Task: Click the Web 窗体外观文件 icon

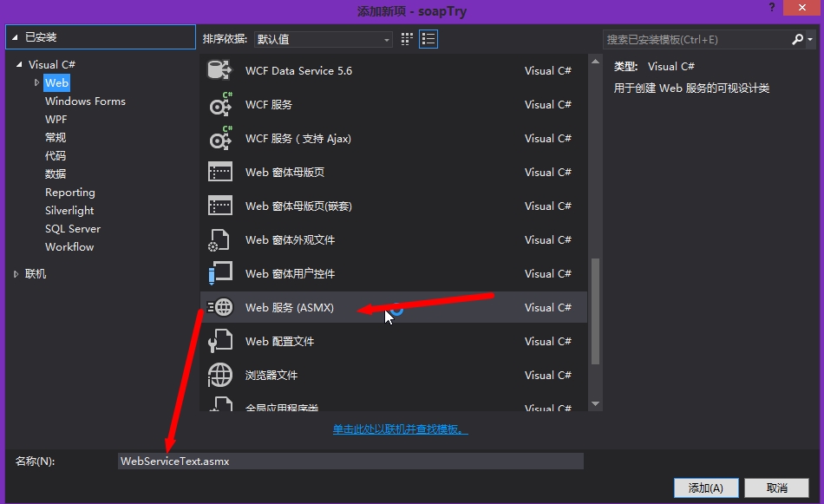Action: tap(219, 240)
